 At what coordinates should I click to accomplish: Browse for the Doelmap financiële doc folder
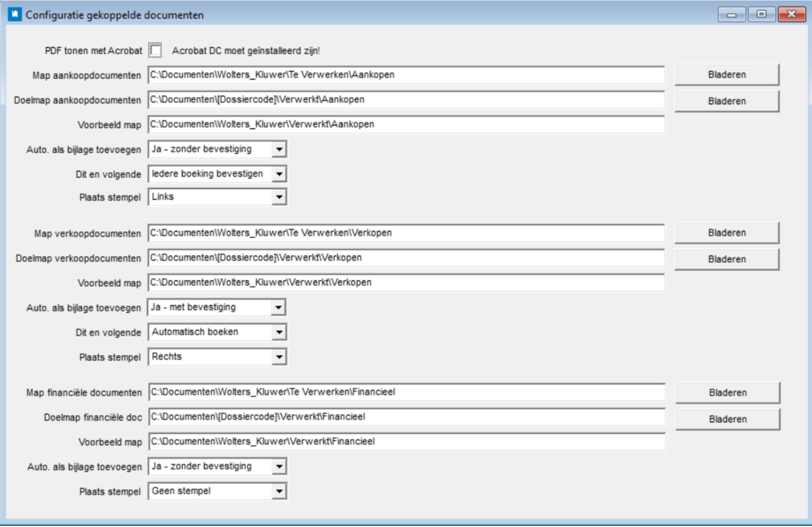pyautogui.click(x=727, y=419)
